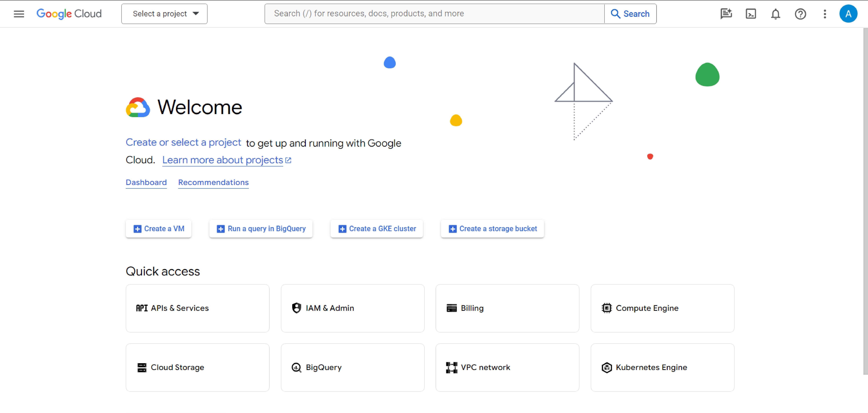This screenshot has width=868, height=413.
Task: Activate Cloud Shell terminal icon
Action: (x=751, y=14)
